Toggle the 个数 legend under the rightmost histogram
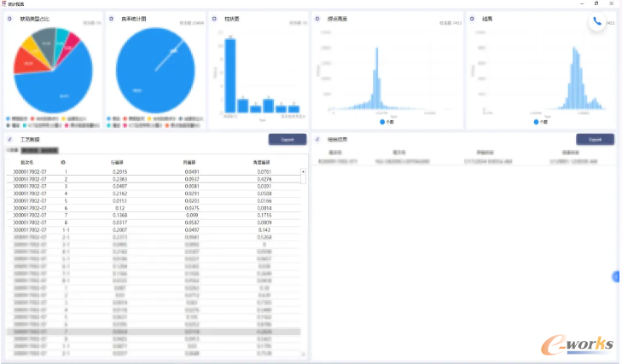Screen dimensions: 622x364 tap(540, 122)
